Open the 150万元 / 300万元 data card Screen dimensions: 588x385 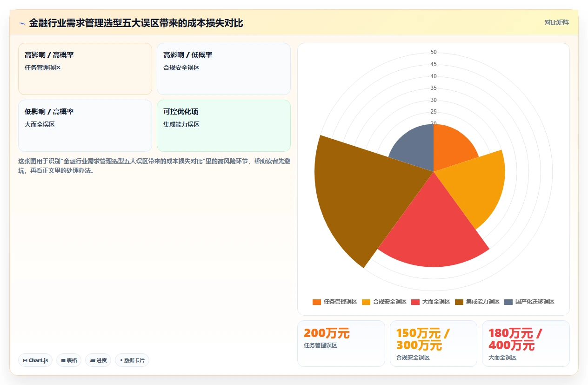(x=434, y=344)
